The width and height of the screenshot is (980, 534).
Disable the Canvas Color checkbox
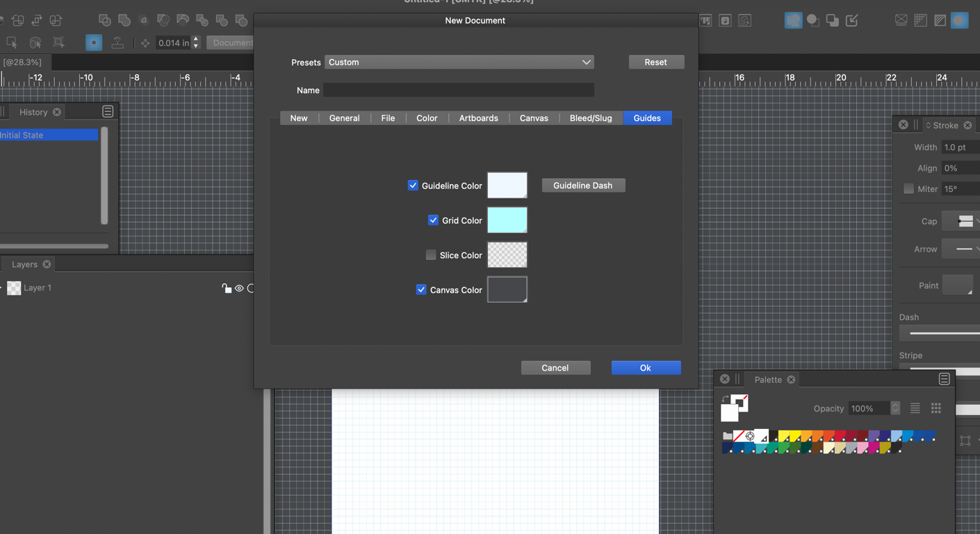click(421, 290)
